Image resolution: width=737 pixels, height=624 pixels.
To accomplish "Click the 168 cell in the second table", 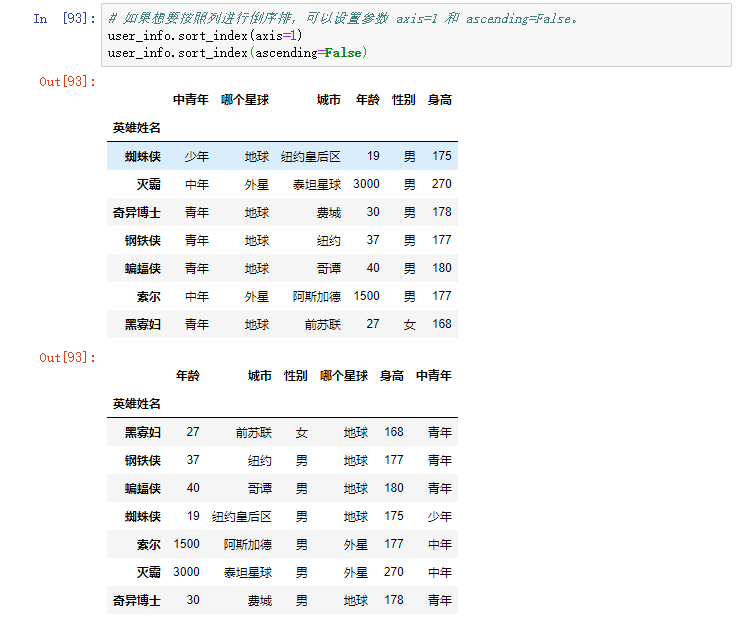I will [394, 432].
